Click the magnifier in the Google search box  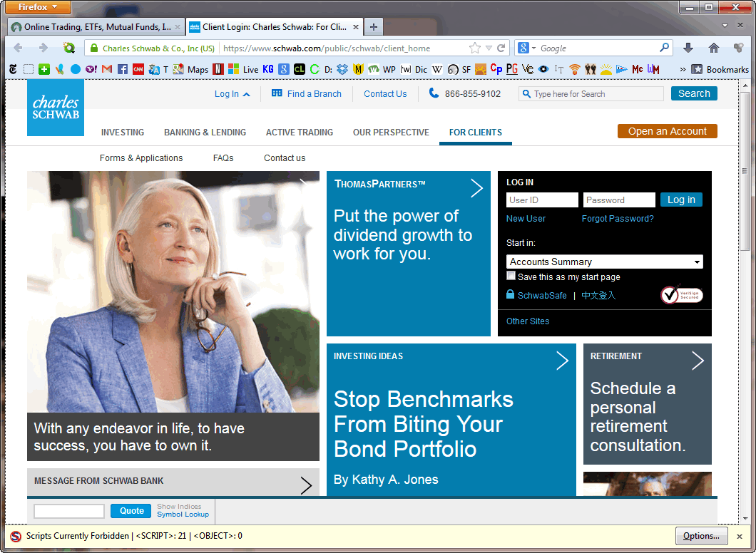pos(665,48)
